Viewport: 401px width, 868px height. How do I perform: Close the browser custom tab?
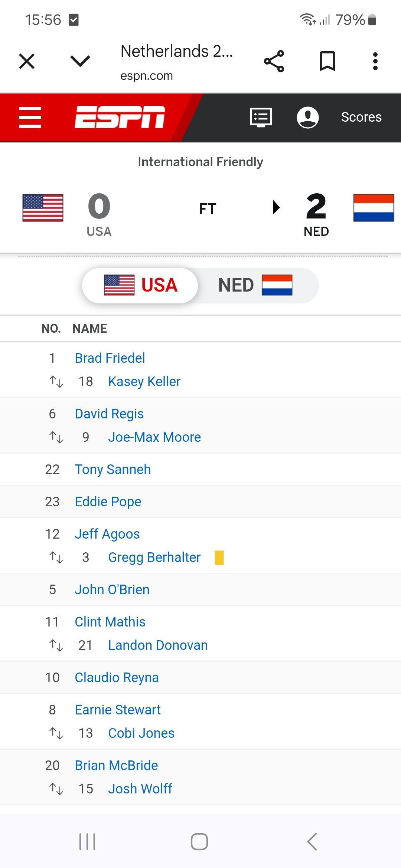pos(27,61)
